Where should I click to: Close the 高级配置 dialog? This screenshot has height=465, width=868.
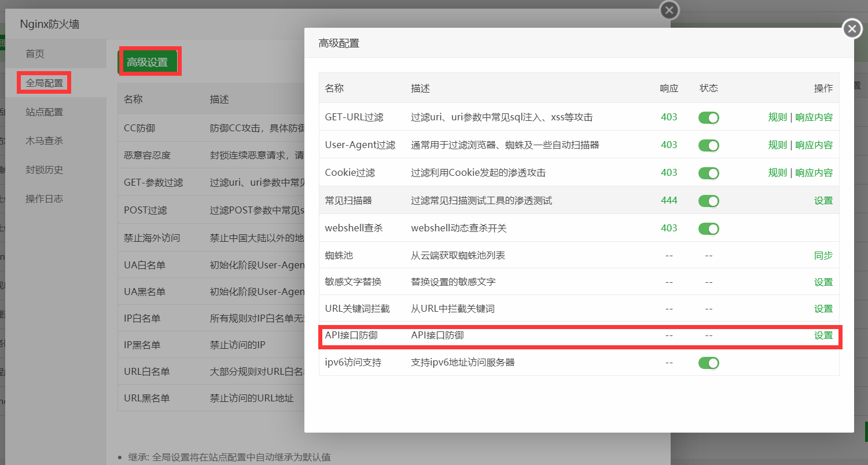(852, 28)
